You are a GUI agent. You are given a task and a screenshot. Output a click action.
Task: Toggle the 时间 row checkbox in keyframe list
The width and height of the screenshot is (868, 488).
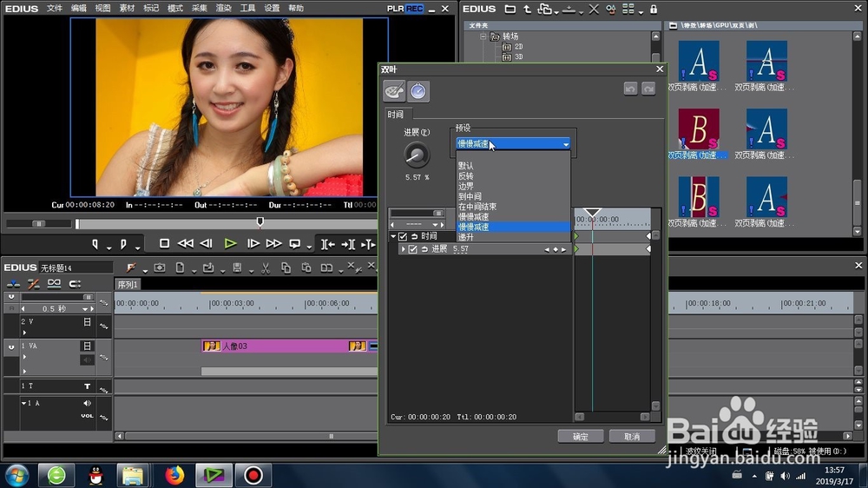click(403, 236)
